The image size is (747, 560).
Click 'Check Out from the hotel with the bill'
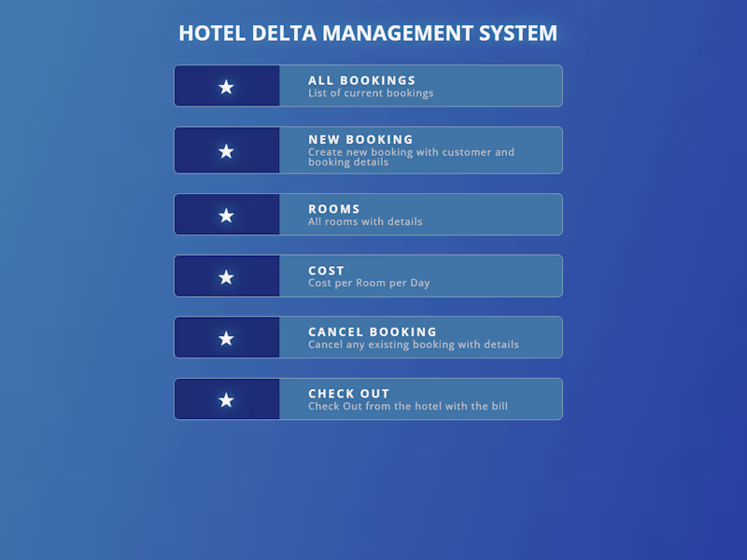[x=408, y=406]
